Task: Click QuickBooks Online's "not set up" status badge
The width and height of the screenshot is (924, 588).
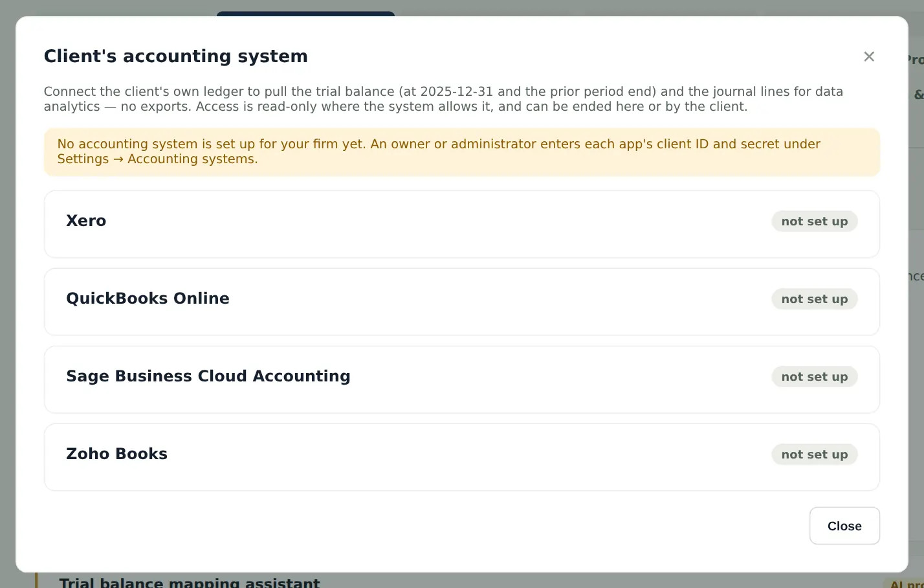Action: 815,299
